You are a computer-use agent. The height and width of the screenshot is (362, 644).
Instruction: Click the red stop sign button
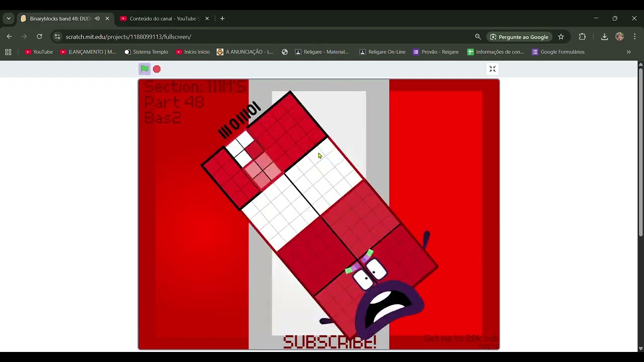pyautogui.click(x=157, y=69)
